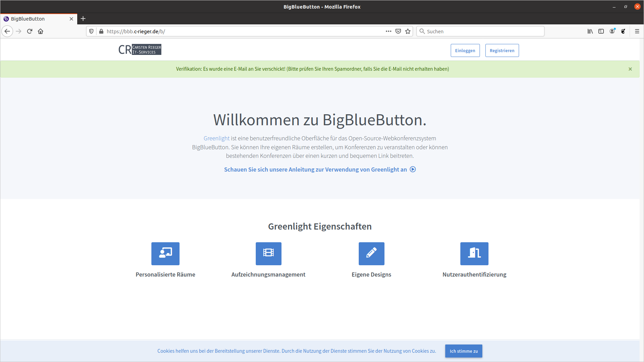Bookmark this page with the star icon
Image resolution: width=644 pixels, height=362 pixels.
[x=408, y=31]
